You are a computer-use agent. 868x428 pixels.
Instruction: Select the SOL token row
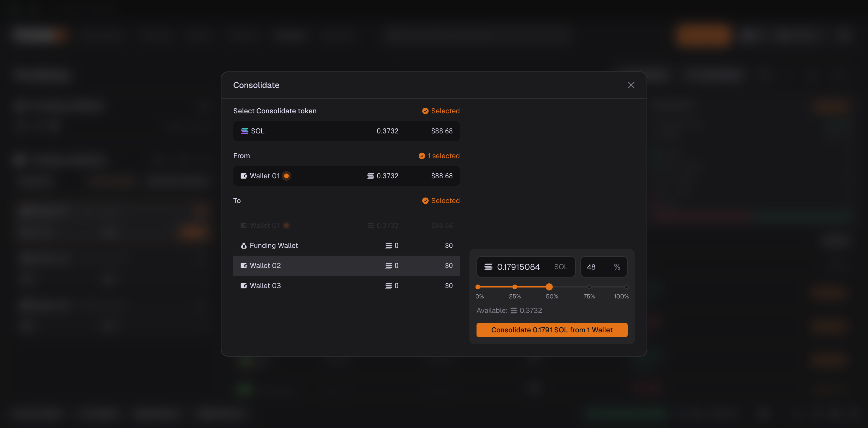click(346, 131)
